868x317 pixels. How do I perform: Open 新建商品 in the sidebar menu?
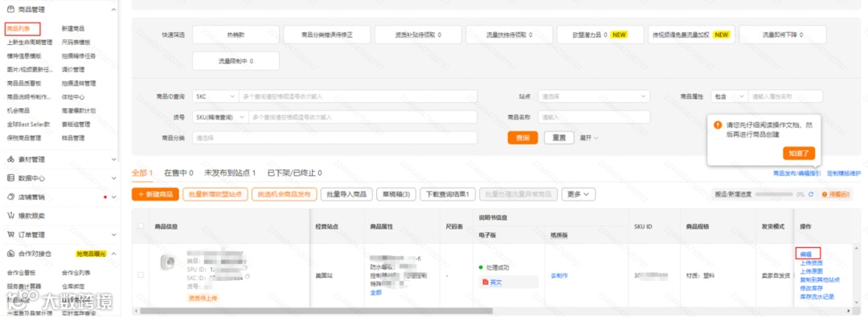point(73,28)
